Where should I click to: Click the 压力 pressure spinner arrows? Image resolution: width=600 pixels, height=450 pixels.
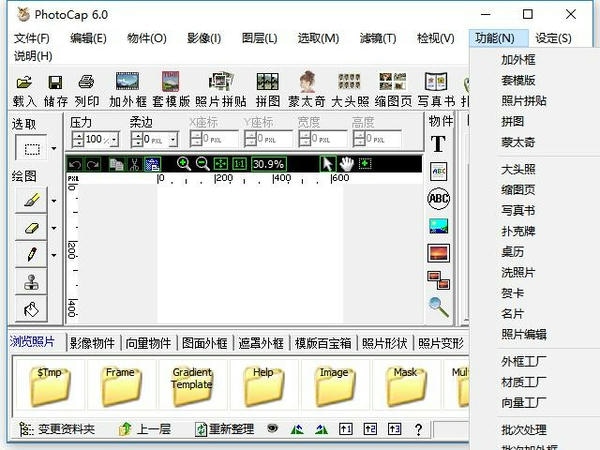click(78, 140)
